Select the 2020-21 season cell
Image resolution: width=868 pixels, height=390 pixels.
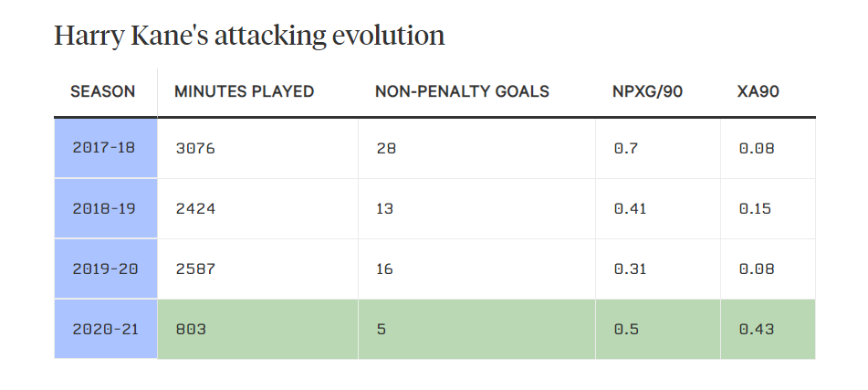coord(104,329)
